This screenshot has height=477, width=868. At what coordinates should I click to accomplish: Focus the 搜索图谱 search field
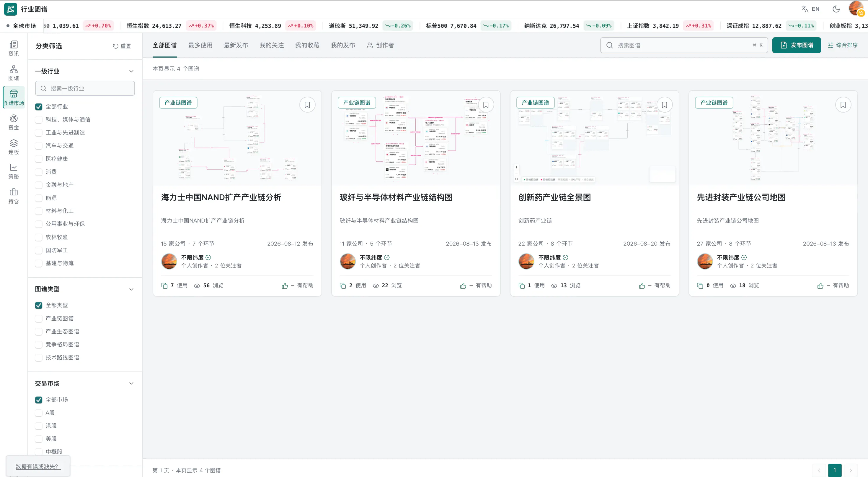684,45
